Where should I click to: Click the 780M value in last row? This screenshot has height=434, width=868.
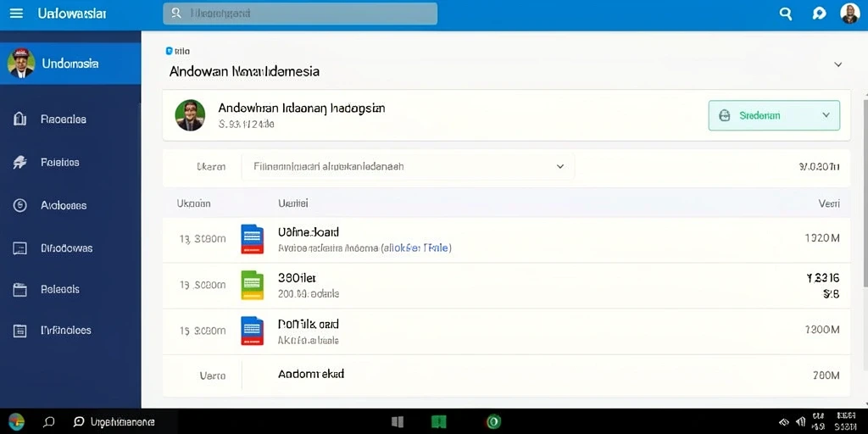click(826, 376)
